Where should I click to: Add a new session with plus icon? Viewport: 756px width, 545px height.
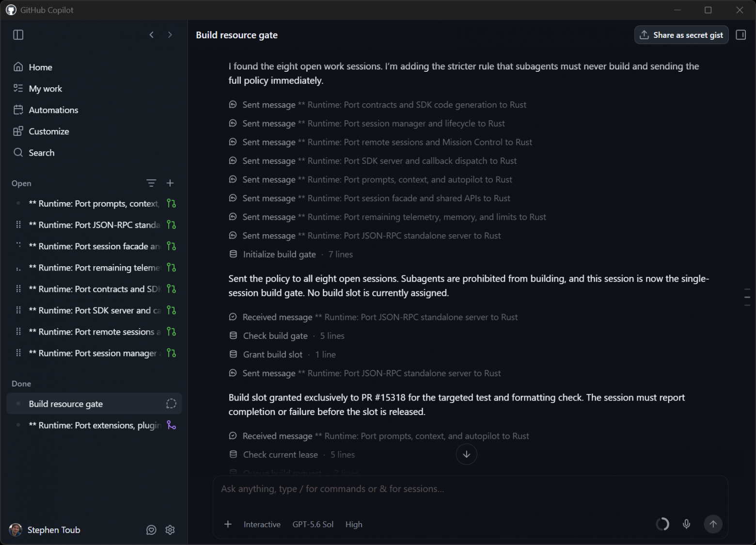point(170,183)
